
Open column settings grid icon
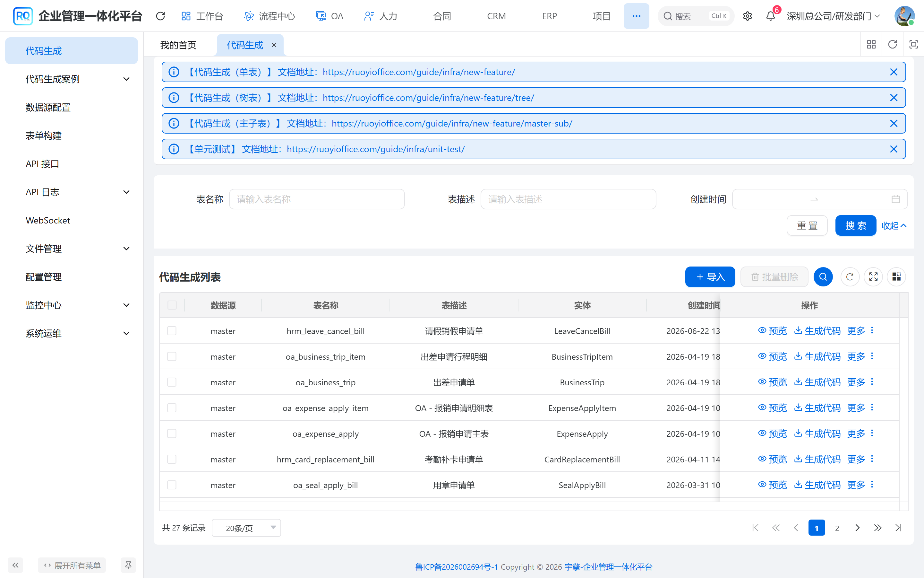(x=896, y=276)
